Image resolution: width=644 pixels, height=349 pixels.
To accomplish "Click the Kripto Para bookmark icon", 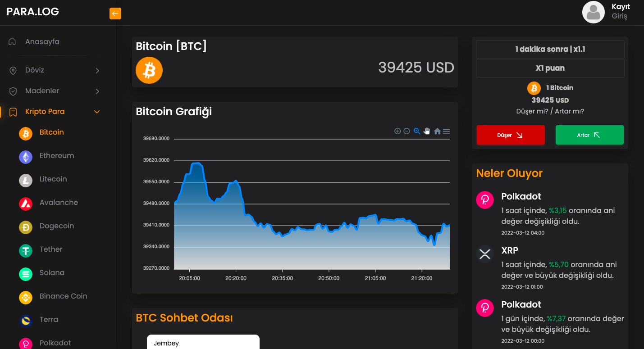I will [x=13, y=112].
